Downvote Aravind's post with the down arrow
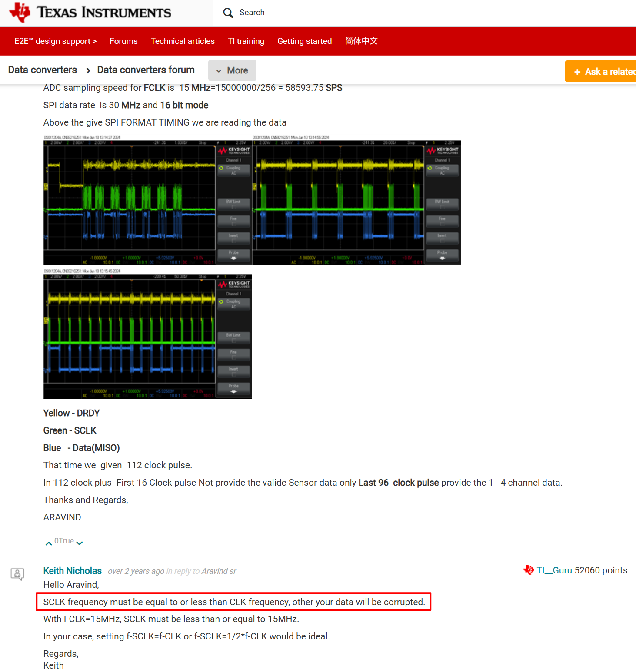 [x=80, y=543]
